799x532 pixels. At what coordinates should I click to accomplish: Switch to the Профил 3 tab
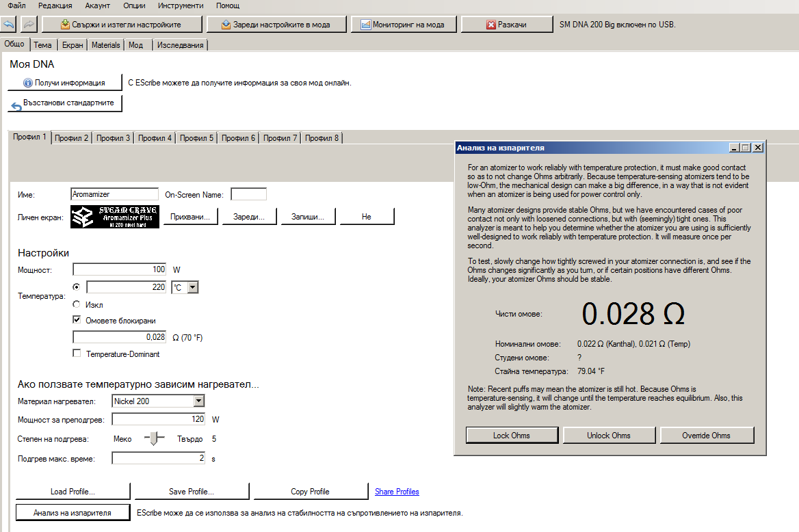(113, 137)
